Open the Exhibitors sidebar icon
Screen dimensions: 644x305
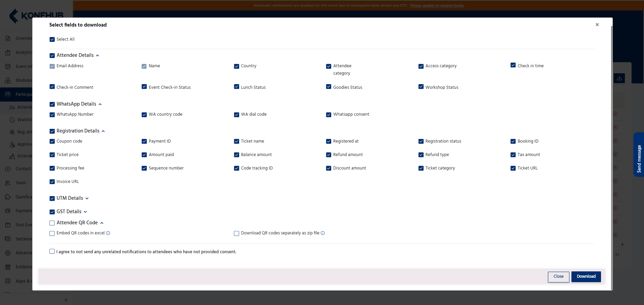8,267
